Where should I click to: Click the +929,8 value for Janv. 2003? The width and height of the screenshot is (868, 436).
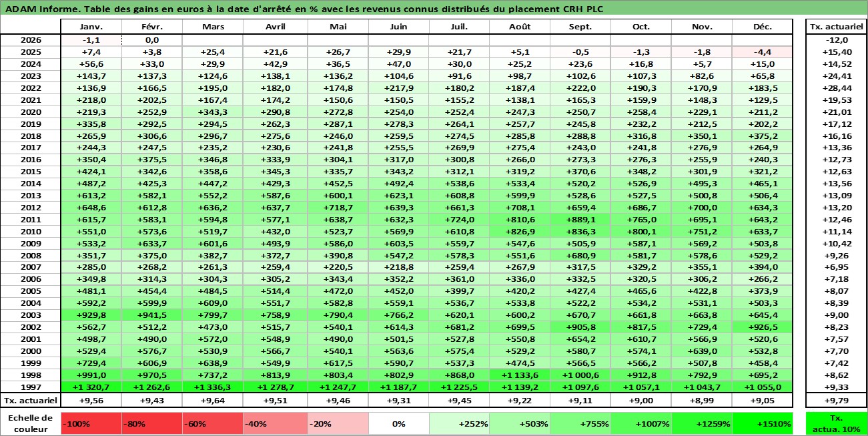(x=91, y=315)
